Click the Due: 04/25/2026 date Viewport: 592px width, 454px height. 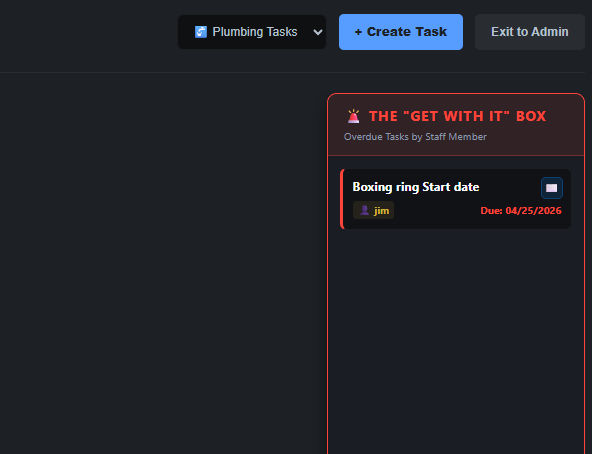[x=521, y=211]
